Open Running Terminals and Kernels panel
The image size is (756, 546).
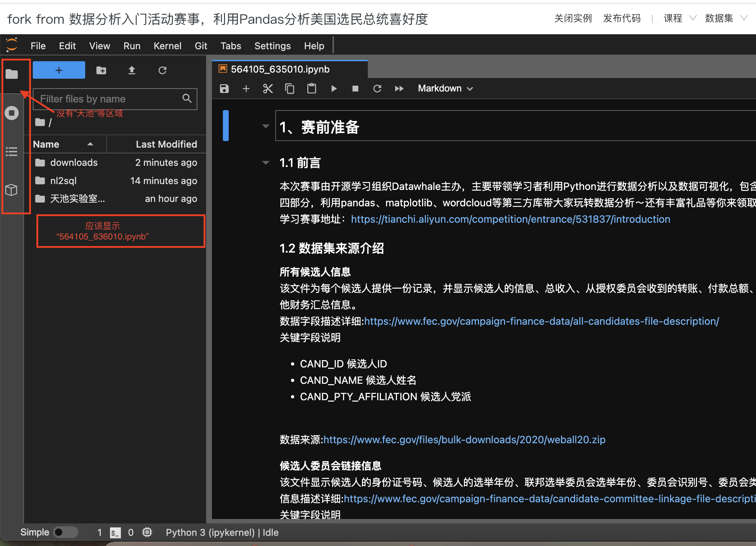[12, 113]
